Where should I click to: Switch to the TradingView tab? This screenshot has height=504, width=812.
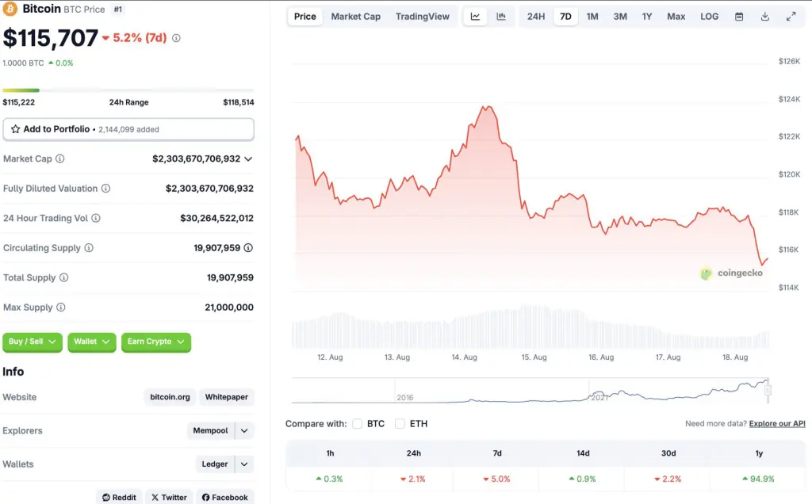[422, 17]
